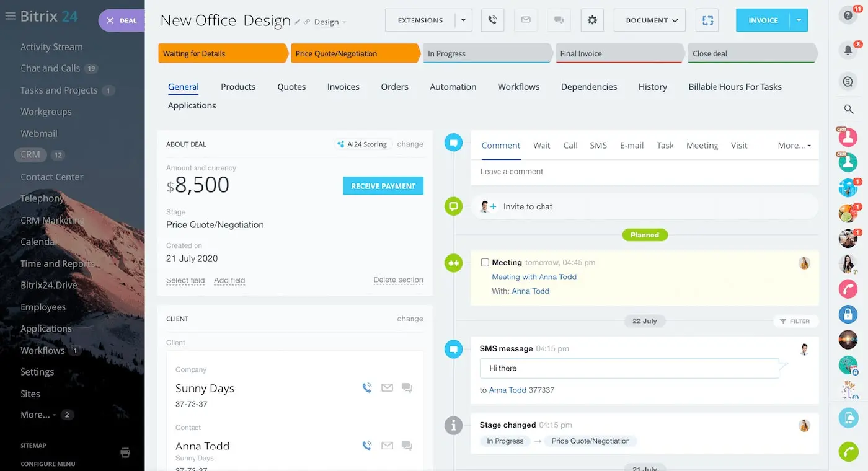Expand the More options in timeline tabs
This screenshot has width=868, height=471.
[794, 146]
